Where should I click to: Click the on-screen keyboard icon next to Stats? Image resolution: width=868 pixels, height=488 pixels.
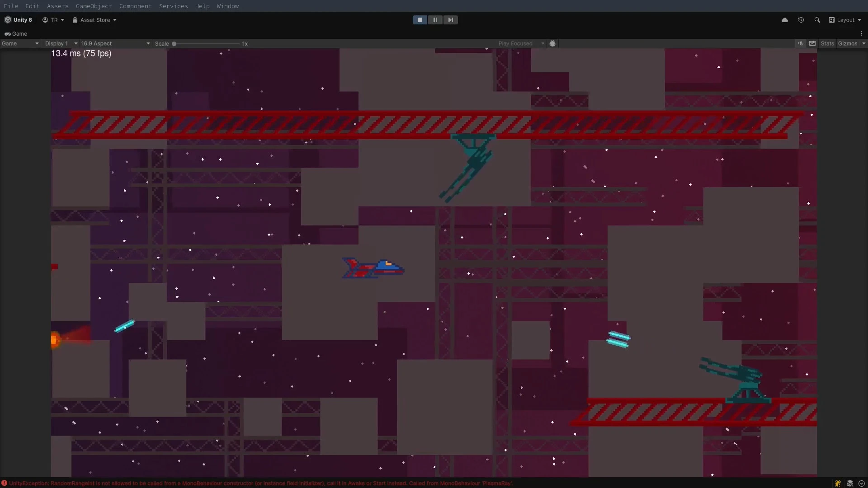pos(813,43)
